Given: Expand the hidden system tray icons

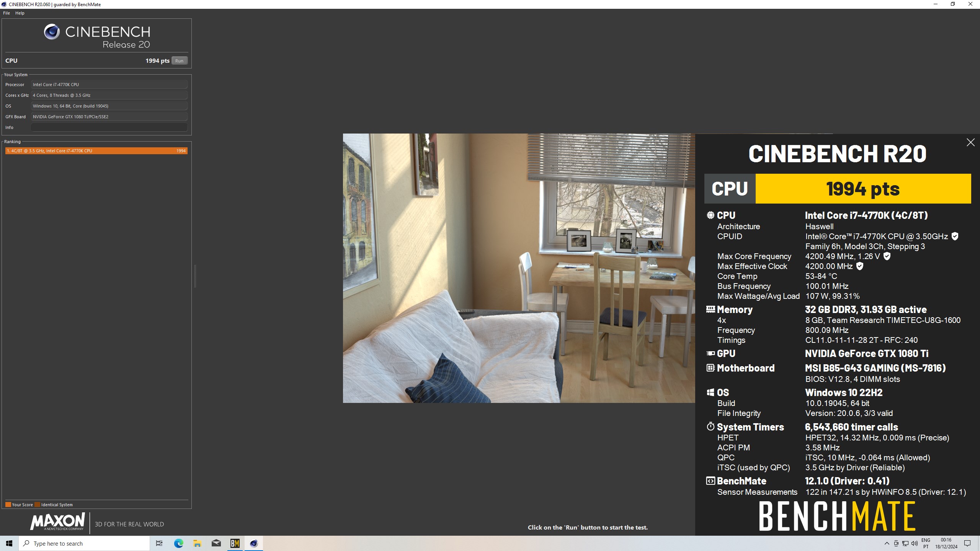Looking at the screenshot, I should (x=887, y=543).
